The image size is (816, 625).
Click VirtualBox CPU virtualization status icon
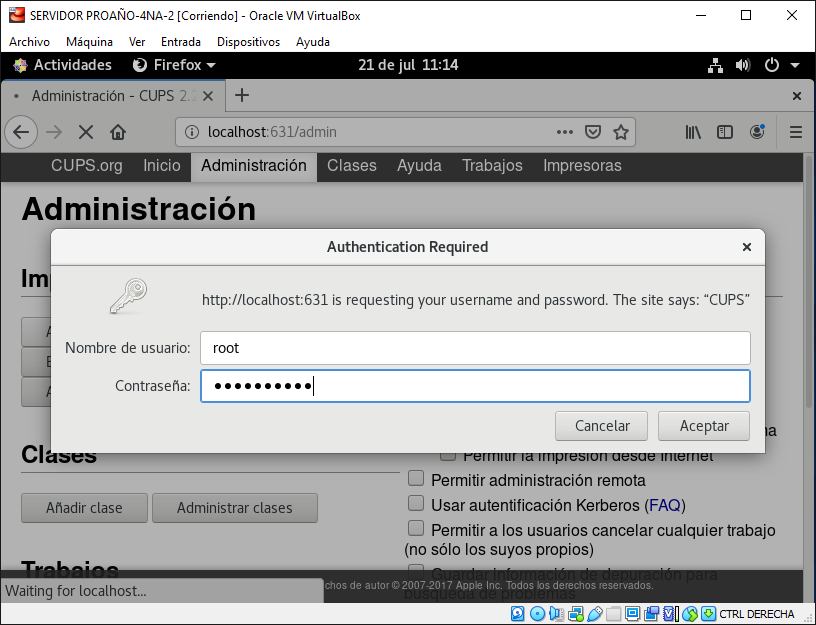670,614
